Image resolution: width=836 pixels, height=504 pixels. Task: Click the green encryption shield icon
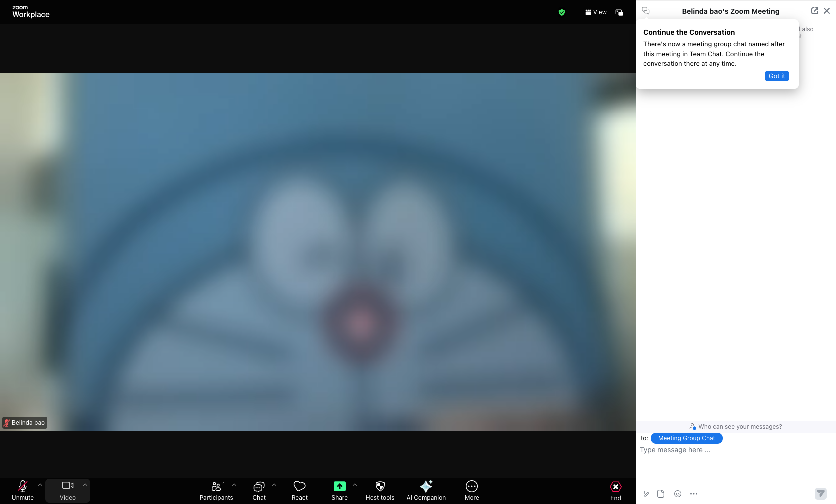pos(562,12)
